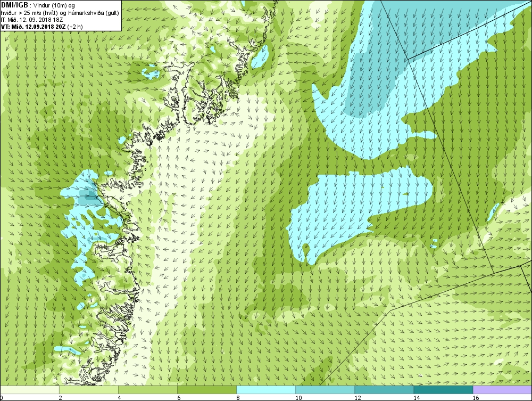The height and width of the screenshot is (401, 532).
Task: Click the 2–4 m/s light green legend swatch
Action: 89,389
